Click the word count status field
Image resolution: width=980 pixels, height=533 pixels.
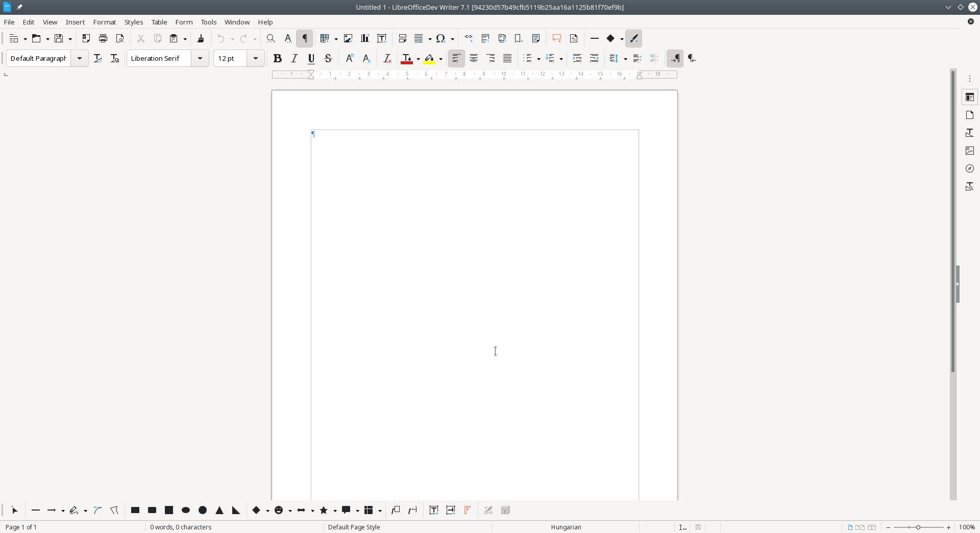(x=181, y=527)
